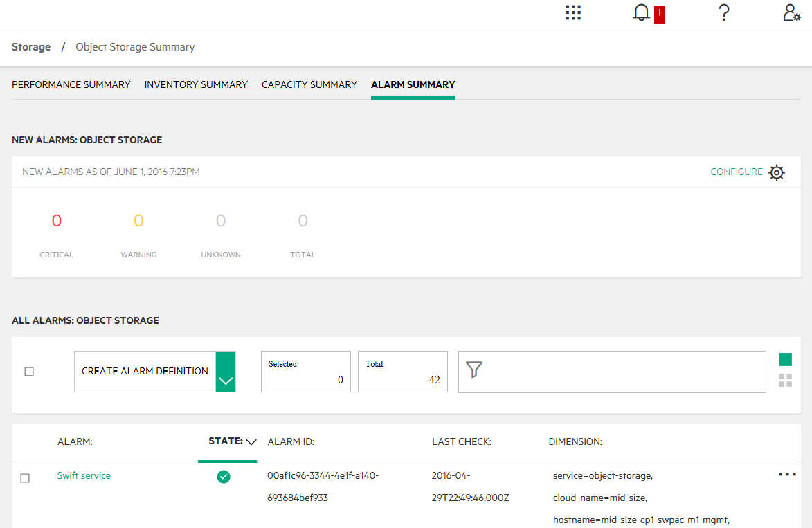Open the user settings icon

(791, 13)
